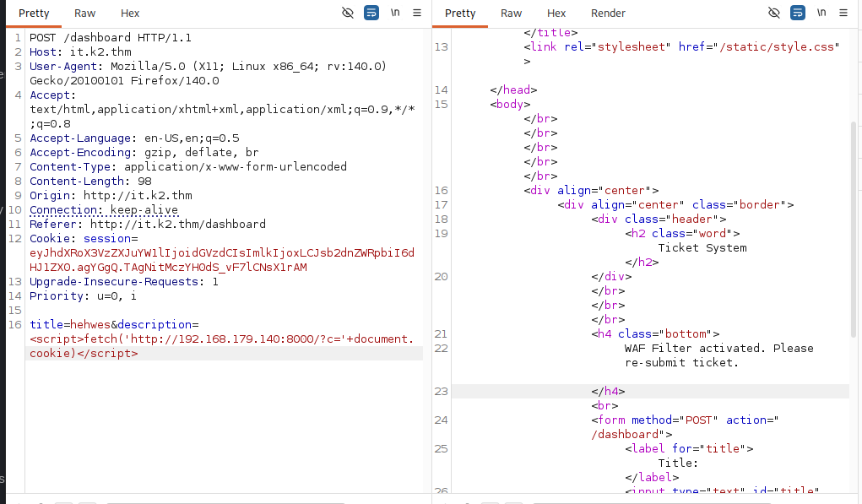The height and width of the screenshot is (504, 862).
Task: Click the <body> tag in response
Action: 510,104
